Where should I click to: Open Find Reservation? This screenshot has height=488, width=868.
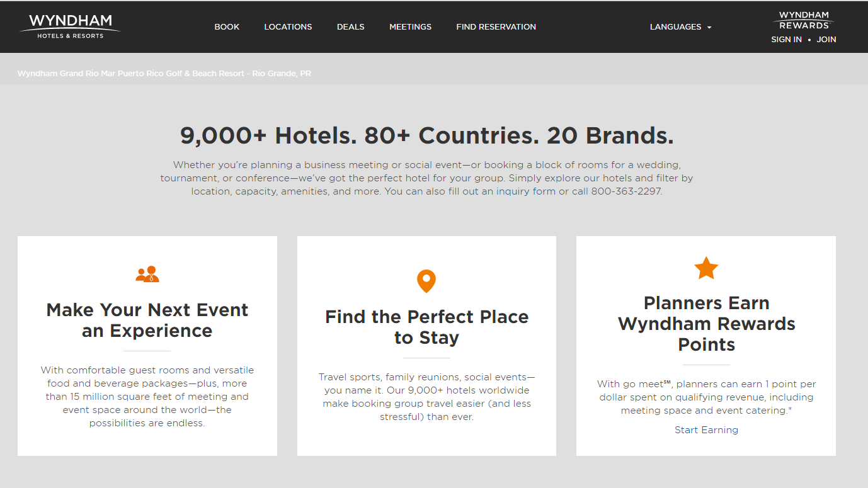(496, 26)
